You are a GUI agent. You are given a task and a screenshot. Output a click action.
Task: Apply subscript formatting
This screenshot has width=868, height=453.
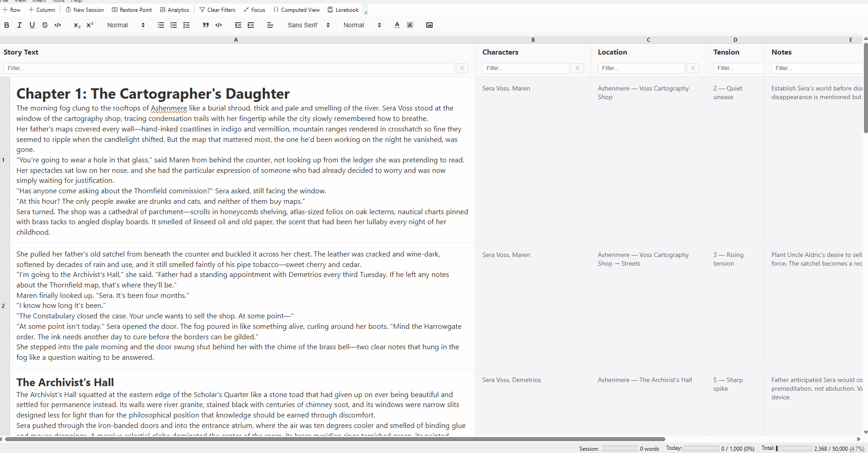77,25
